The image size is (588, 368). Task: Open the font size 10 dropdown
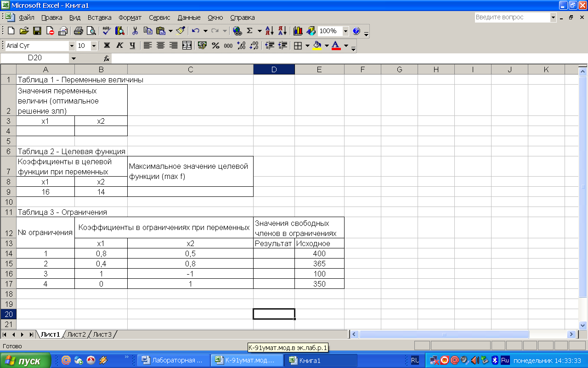(94, 46)
